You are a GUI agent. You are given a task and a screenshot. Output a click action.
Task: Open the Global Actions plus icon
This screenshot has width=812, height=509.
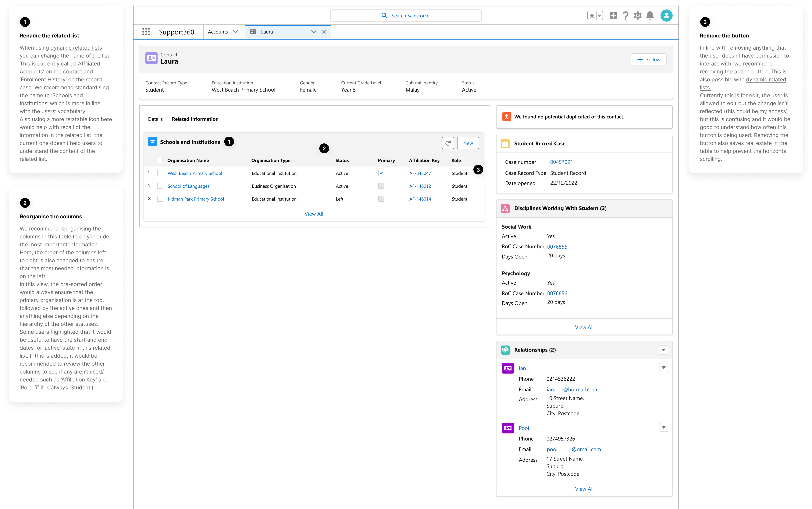(x=613, y=16)
